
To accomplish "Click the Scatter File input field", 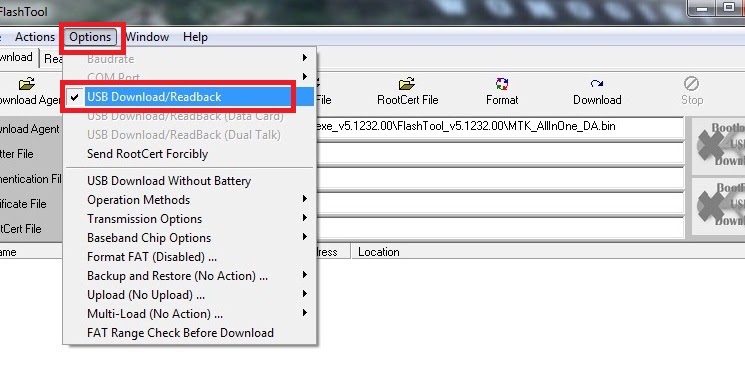I will pyautogui.click(x=499, y=153).
